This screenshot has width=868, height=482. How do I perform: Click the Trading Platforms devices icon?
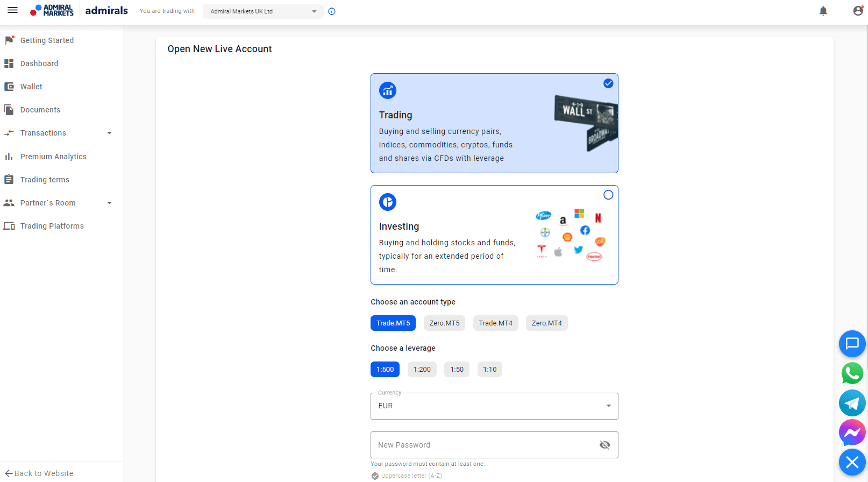pos(9,226)
